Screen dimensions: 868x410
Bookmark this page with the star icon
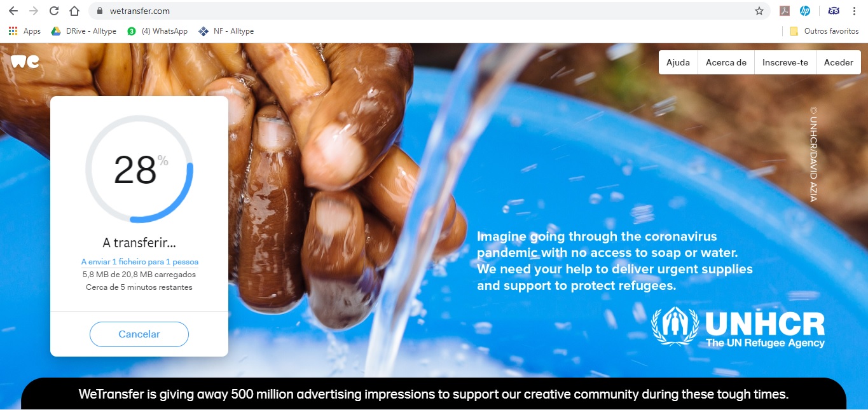(759, 11)
